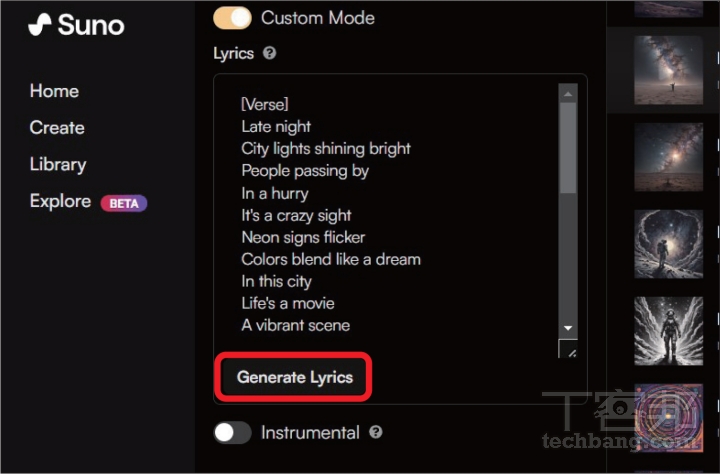Select the Milky Way person-silhouette song thumbnail
The width and height of the screenshot is (720, 474).
click(x=668, y=70)
